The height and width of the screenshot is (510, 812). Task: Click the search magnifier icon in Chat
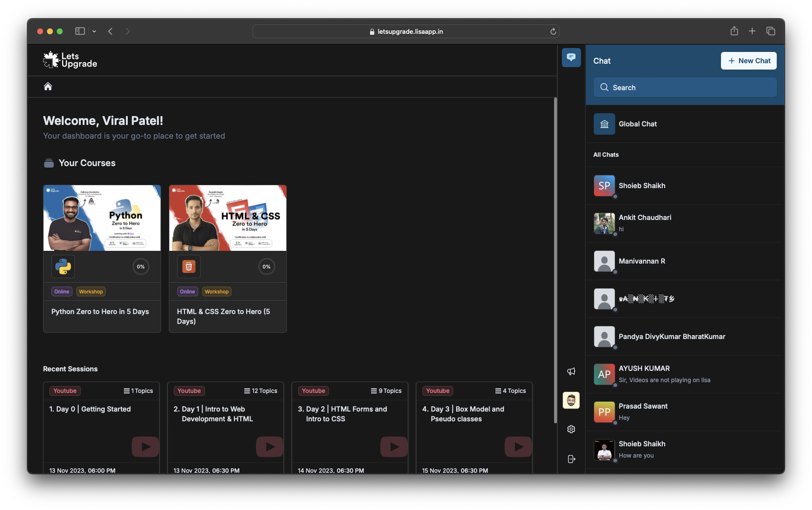[604, 87]
